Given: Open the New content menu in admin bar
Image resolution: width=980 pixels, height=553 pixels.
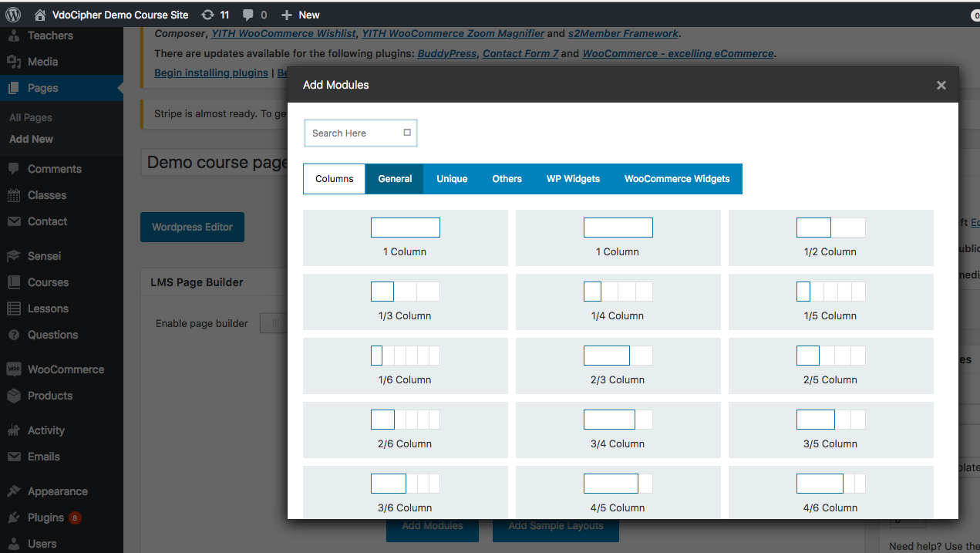Looking at the screenshot, I should [x=301, y=15].
